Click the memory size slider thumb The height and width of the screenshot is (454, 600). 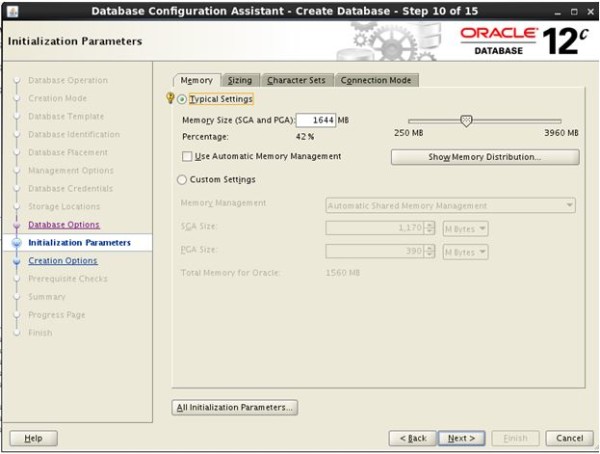(x=466, y=121)
